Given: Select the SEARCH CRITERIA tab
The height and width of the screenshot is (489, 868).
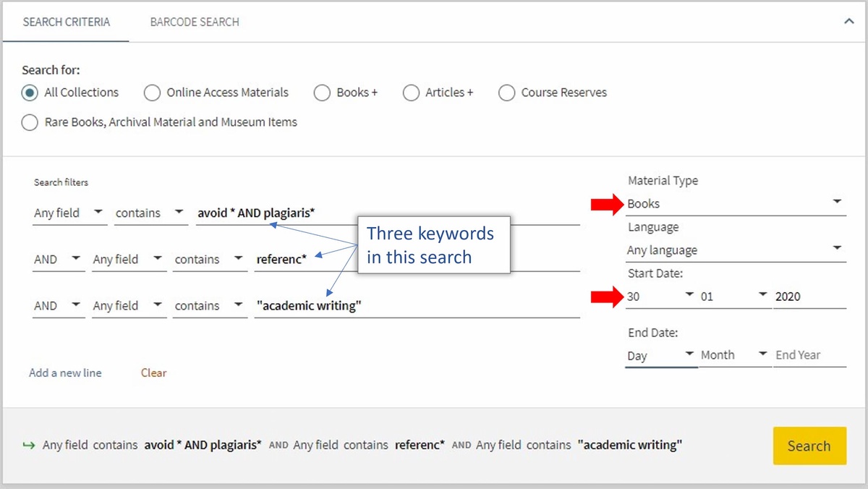Looking at the screenshot, I should pyautogui.click(x=65, y=22).
